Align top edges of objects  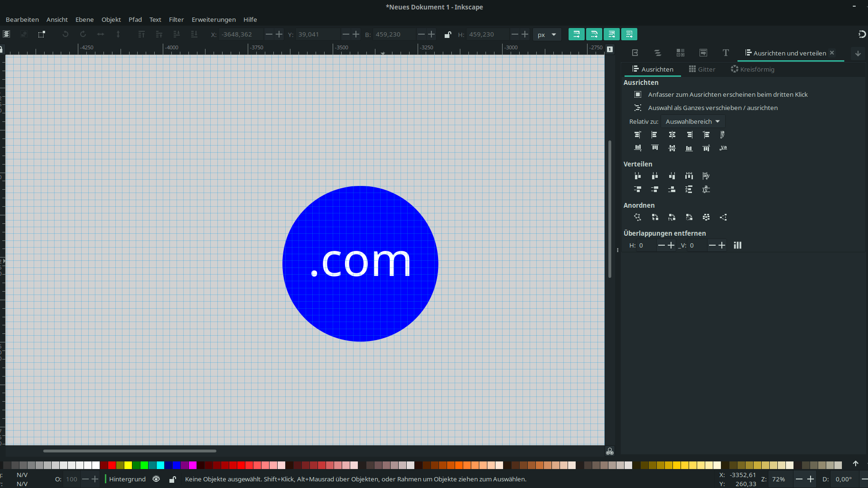click(x=655, y=148)
